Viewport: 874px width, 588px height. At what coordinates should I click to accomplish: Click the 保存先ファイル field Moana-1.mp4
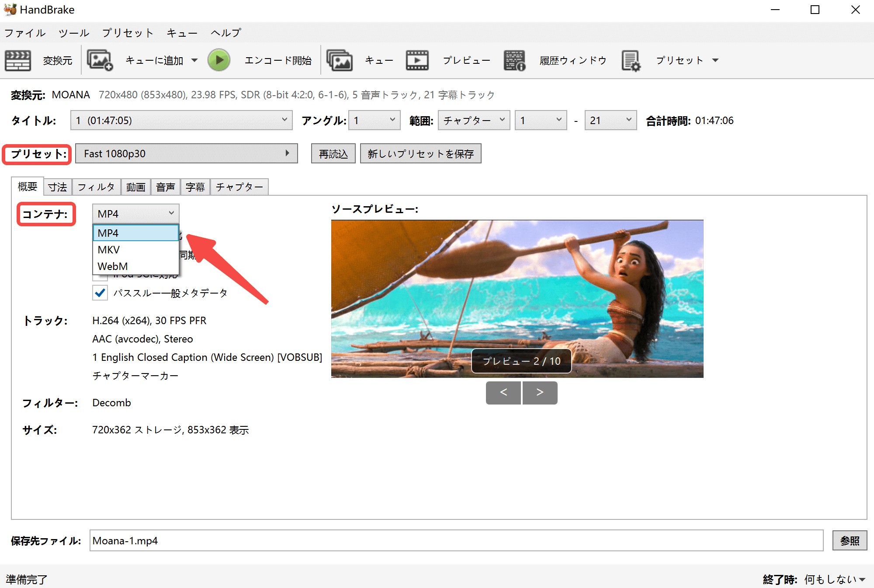click(x=457, y=540)
